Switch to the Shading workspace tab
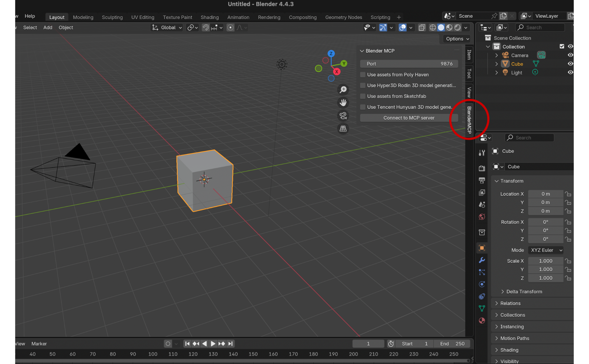The height and width of the screenshot is (364, 589). 209,17
